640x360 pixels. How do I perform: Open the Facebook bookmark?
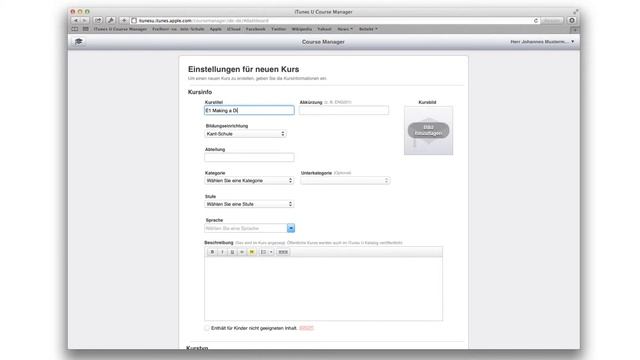[256, 29]
